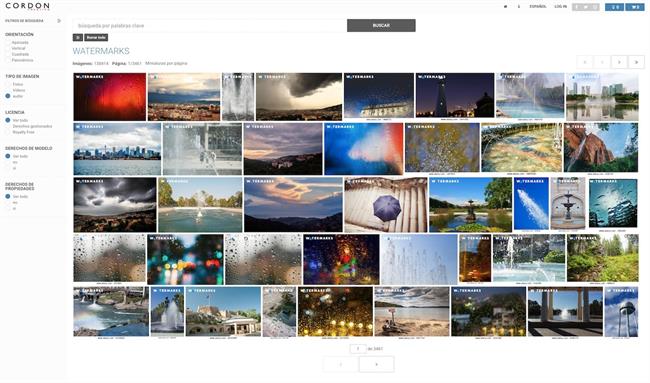The image size is (650, 383).
Task: Open the dark storm cloud landscape thumbnail
Action: pyautogui.click(x=299, y=97)
